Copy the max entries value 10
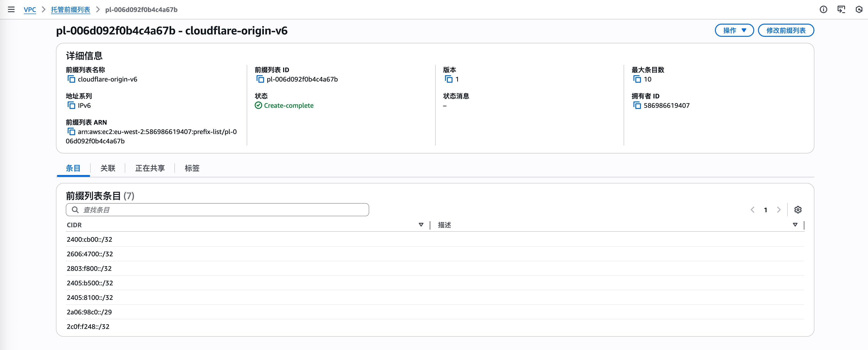 coord(637,79)
